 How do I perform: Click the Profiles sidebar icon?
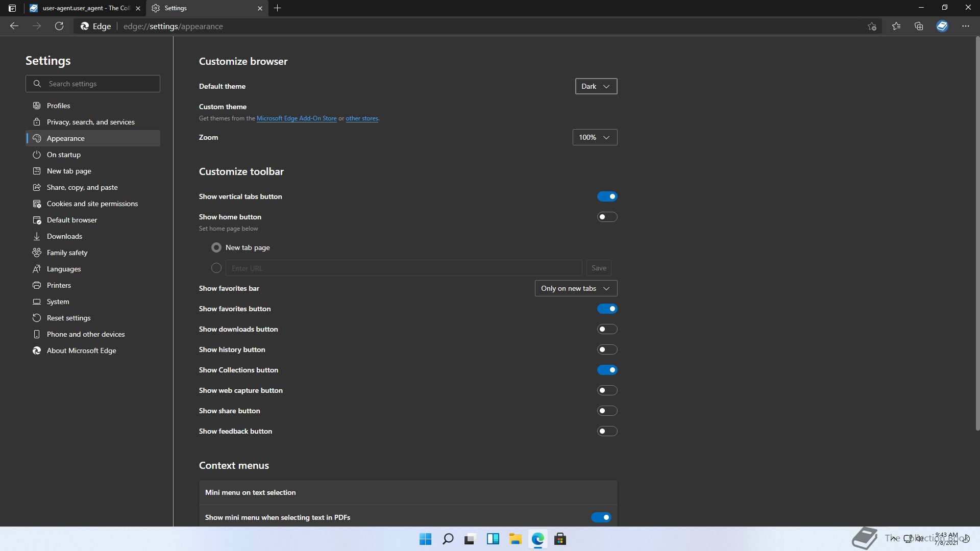tap(37, 106)
